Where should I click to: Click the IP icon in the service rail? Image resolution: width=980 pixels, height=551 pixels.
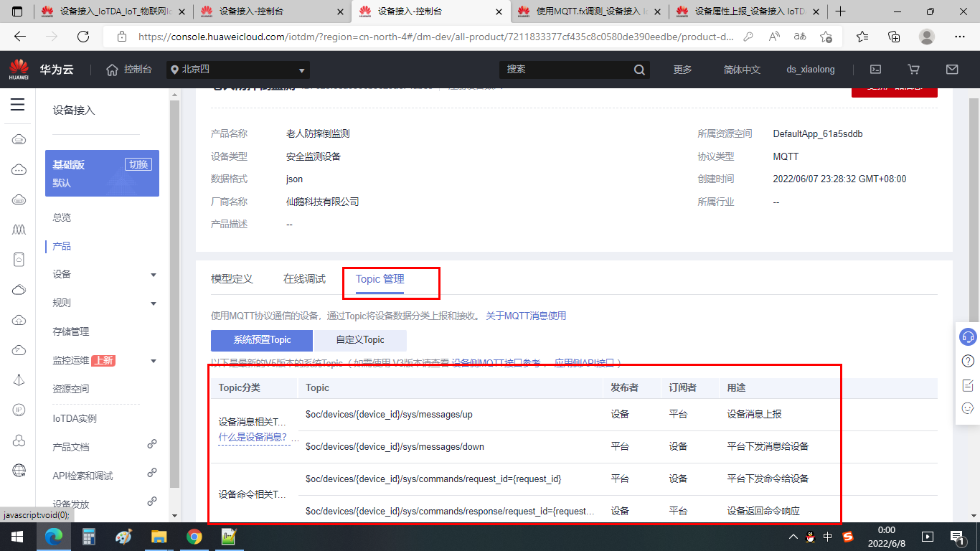19,410
